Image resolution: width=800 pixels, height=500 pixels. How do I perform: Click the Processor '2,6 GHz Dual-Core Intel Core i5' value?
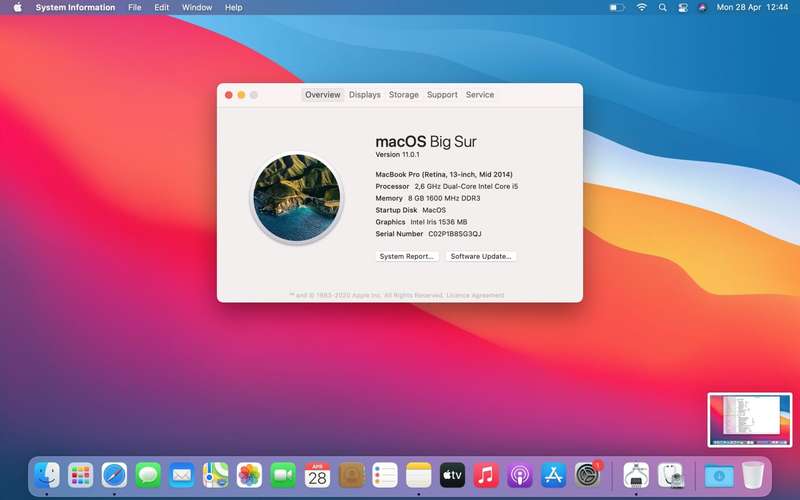[x=466, y=186]
